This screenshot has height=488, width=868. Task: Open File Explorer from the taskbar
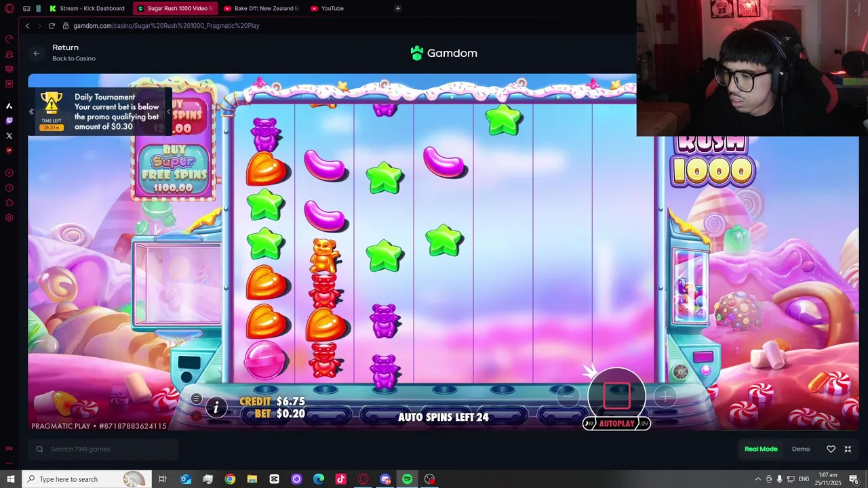(252, 479)
